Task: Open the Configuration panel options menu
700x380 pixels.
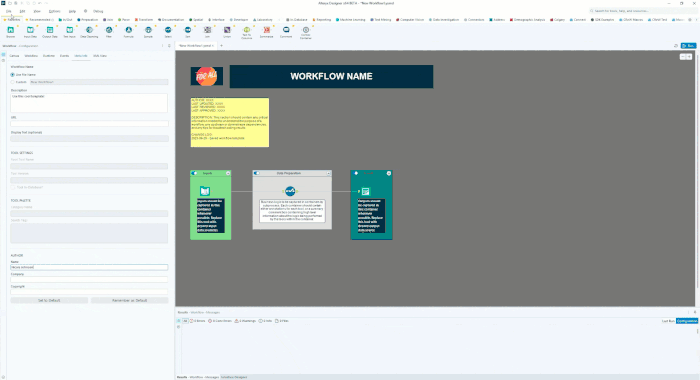Action: click(x=162, y=46)
